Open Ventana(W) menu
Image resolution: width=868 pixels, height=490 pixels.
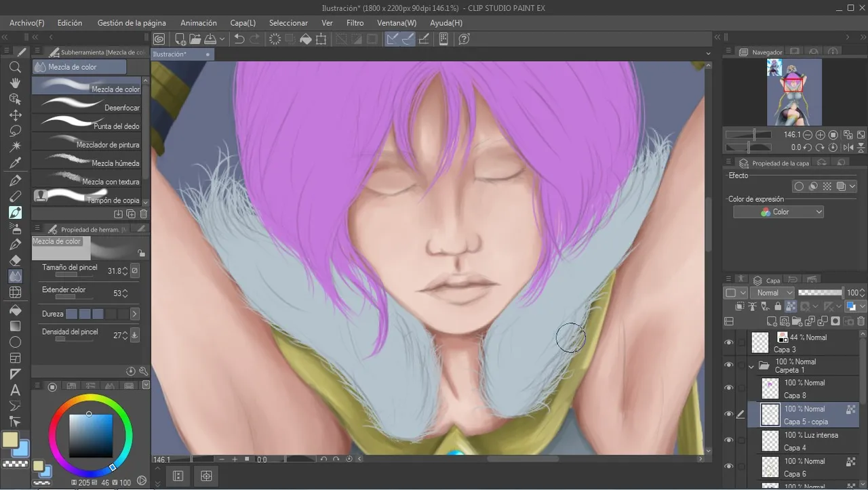(x=397, y=23)
